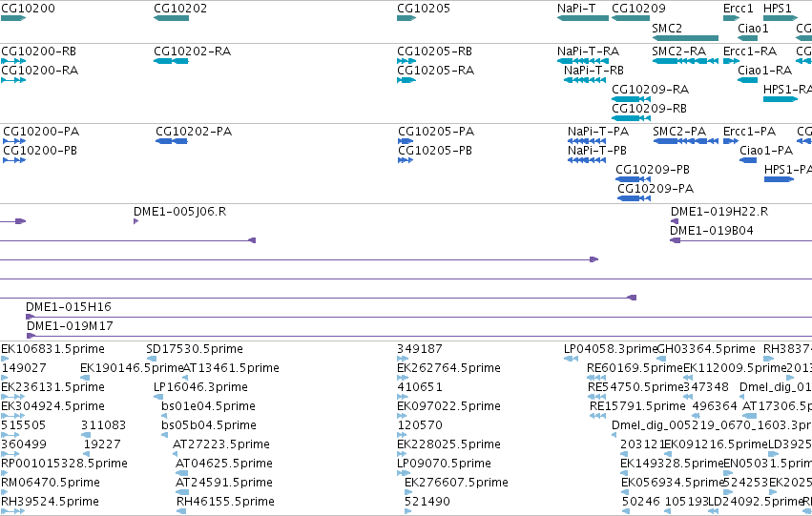Screen dimensions: 812x516
Task: Click EST EK190146.5prime
Action: point(132,368)
